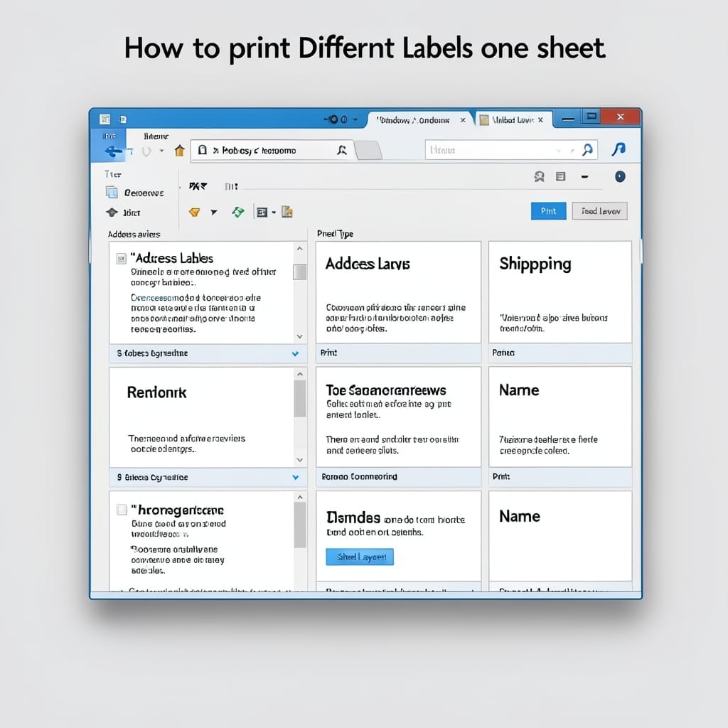
Task: Click the green recycle arrows icon
Action: click(x=238, y=212)
